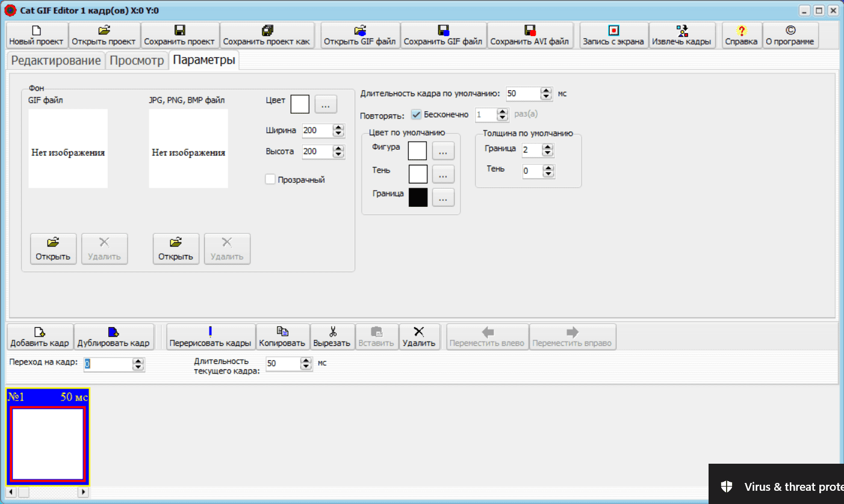
Task: Click Открыть проект toolbar button
Action: click(105, 35)
